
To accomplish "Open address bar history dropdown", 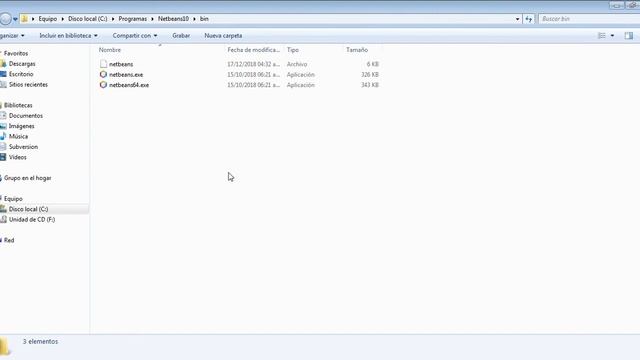I will click(517, 19).
